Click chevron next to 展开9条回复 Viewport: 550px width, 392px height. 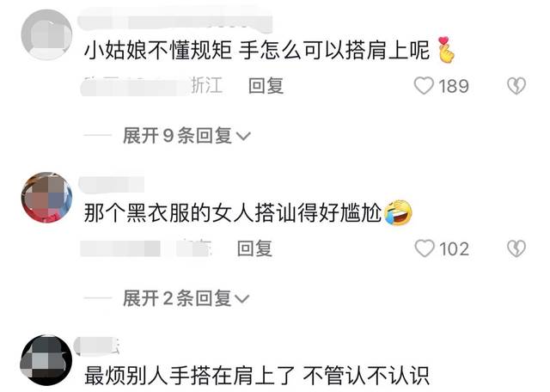coord(243,136)
